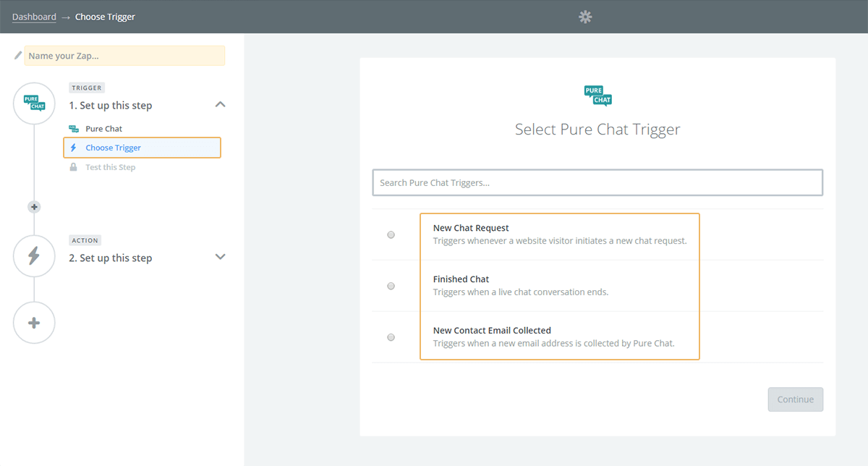
Task: Click the New Contact Email Collected title text
Action: tap(492, 331)
